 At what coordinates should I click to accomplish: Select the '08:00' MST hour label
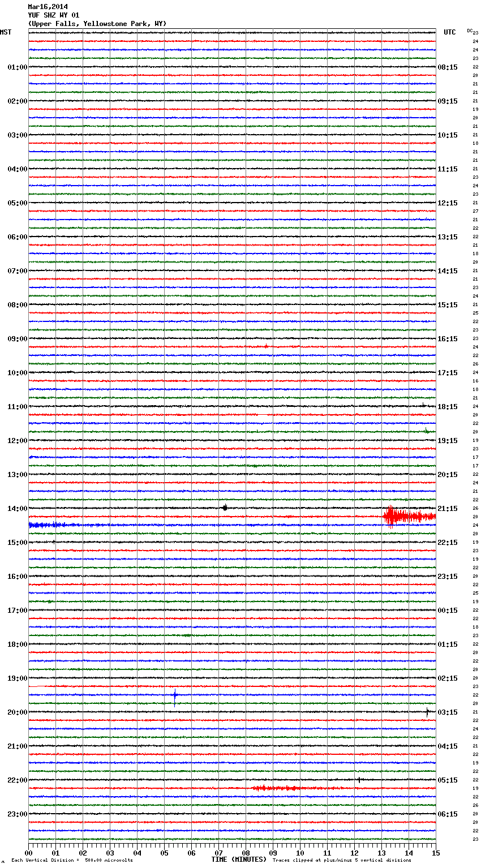(x=18, y=305)
